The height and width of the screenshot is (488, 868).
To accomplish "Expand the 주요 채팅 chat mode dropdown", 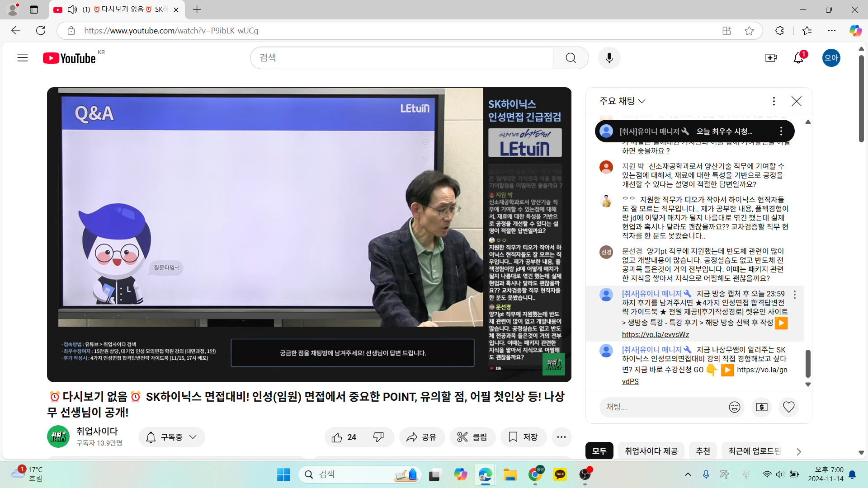I will pos(622,101).
